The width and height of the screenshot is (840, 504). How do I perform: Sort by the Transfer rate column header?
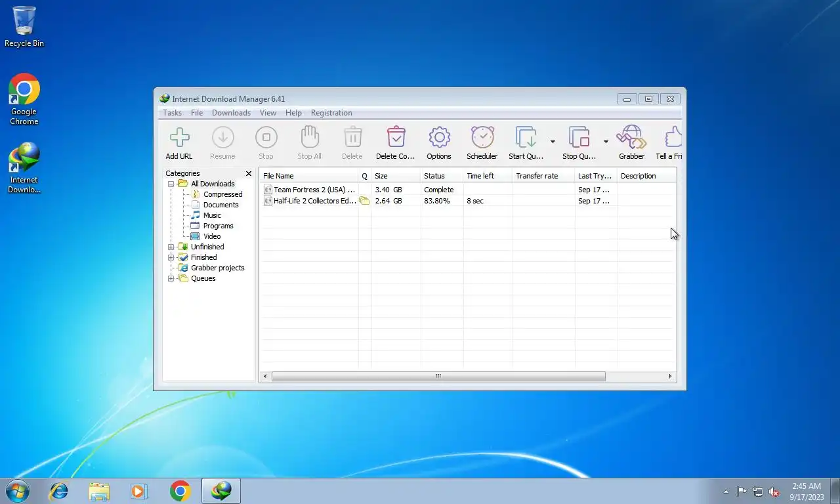pyautogui.click(x=543, y=176)
